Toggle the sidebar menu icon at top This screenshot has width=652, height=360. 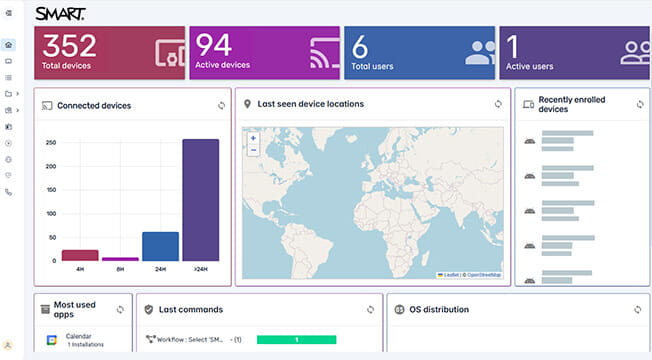8,13
